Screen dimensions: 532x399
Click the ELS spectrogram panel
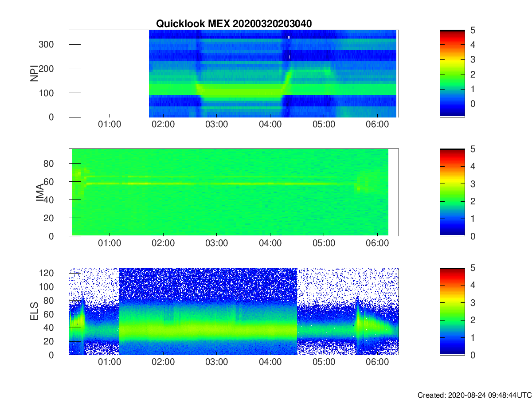coord(234,311)
